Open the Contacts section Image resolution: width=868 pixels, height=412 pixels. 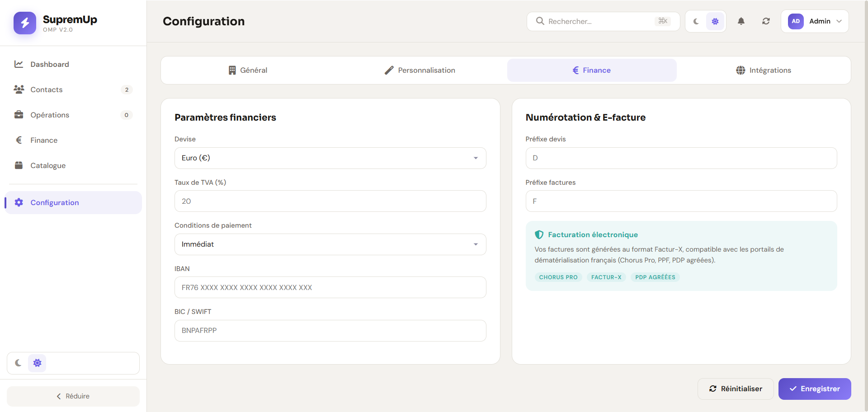pos(47,89)
